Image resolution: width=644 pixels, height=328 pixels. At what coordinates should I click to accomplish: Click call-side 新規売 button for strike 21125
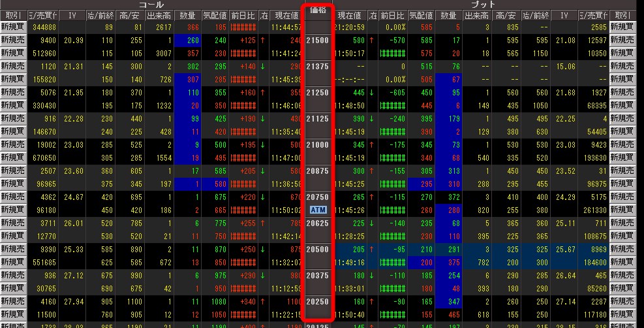coord(13,118)
